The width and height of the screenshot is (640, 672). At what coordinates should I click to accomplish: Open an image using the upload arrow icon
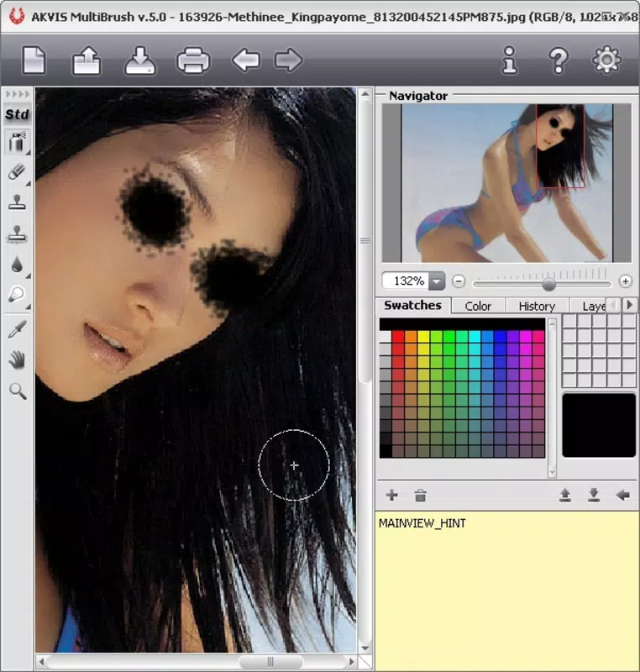tap(87, 60)
